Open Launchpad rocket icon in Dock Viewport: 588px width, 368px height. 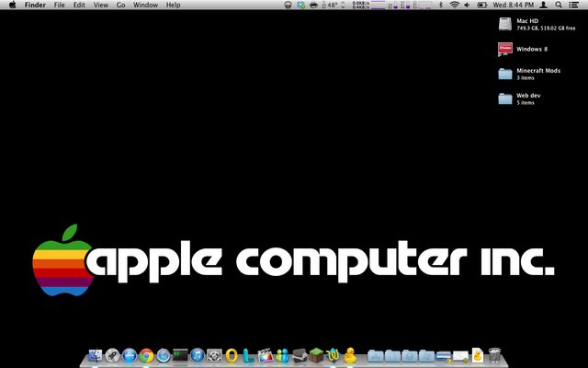pyautogui.click(x=112, y=355)
